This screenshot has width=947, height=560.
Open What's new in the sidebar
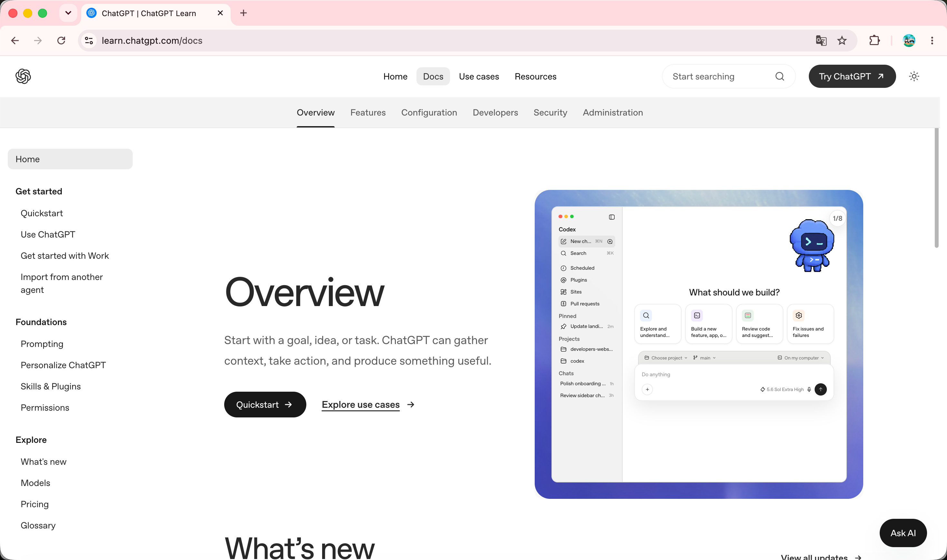43,462
